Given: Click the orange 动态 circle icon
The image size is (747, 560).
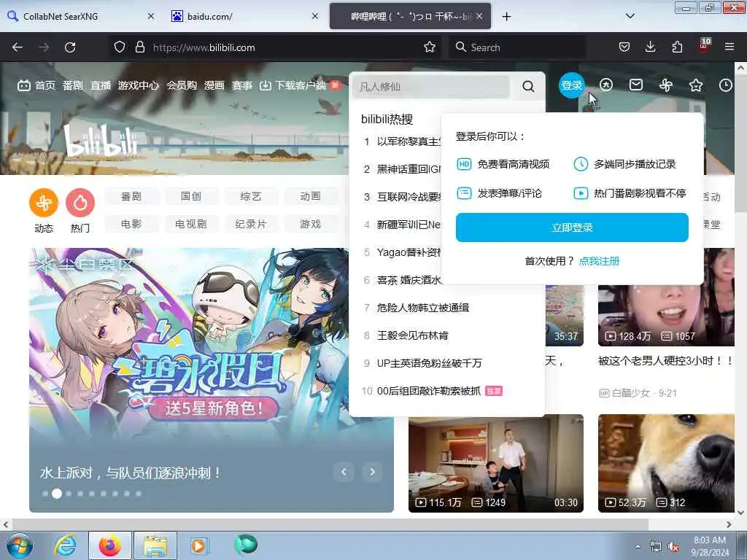Looking at the screenshot, I should pos(44,203).
